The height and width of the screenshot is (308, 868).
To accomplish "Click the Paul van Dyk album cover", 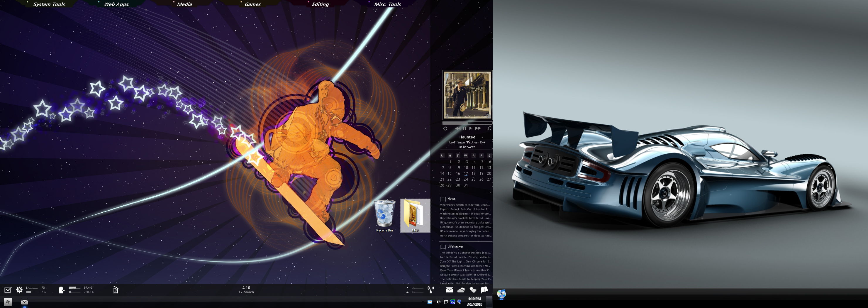I will 467,95.
